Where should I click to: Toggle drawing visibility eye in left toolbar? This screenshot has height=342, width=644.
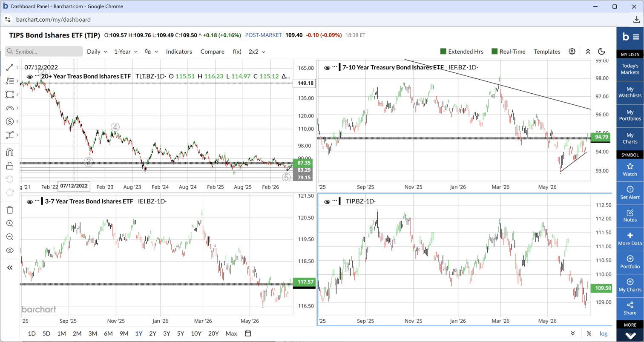9,250
